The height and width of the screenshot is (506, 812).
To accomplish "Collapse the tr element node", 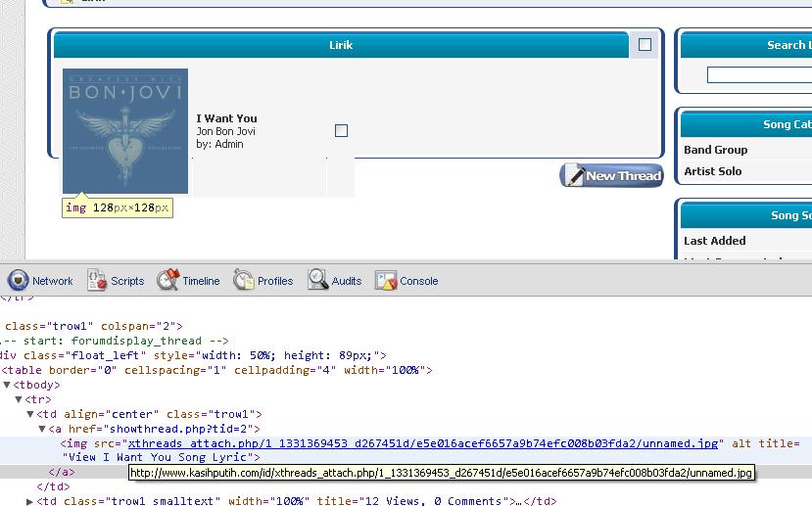I will [x=20, y=400].
